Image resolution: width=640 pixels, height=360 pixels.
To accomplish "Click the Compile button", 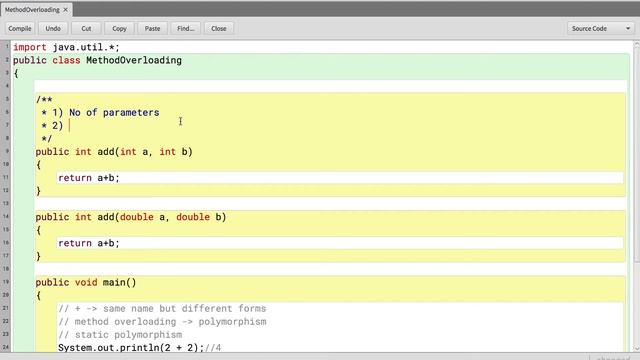I will click(20, 29).
